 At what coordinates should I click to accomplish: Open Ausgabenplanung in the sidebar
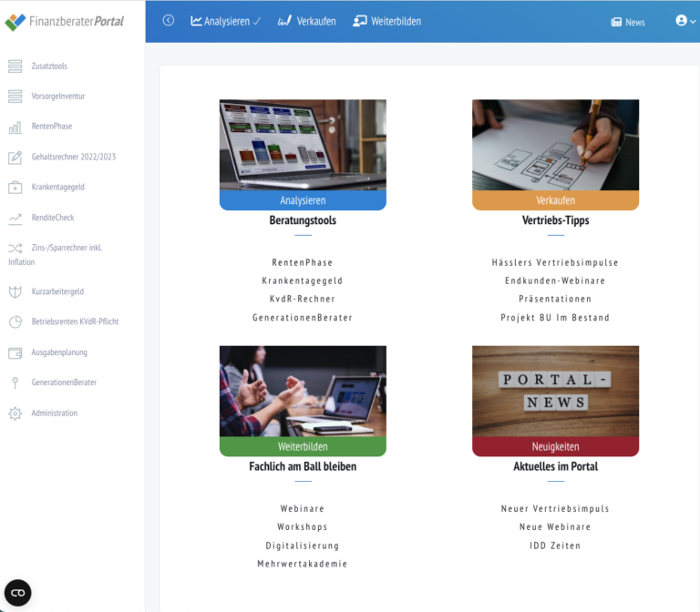(x=59, y=352)
